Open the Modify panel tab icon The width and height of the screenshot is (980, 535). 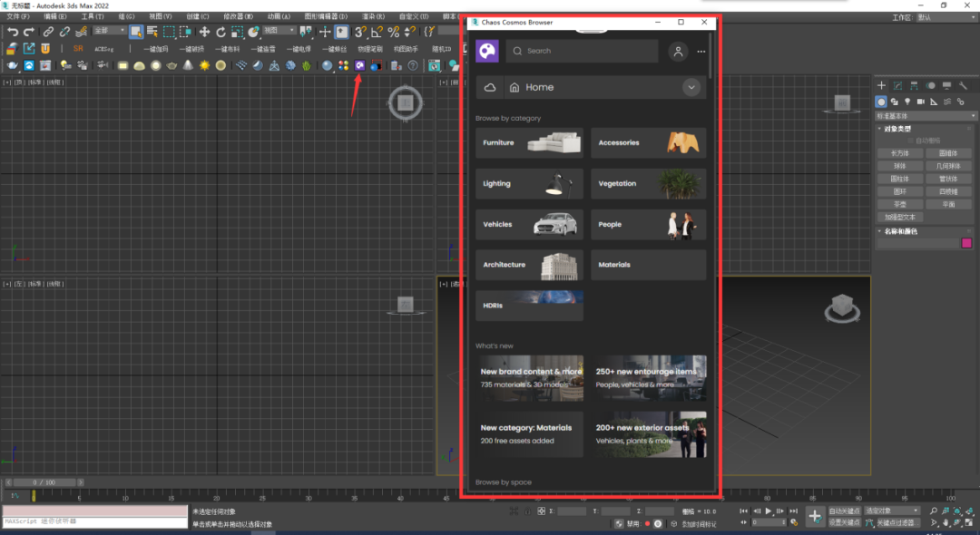(x=896, y=86)
